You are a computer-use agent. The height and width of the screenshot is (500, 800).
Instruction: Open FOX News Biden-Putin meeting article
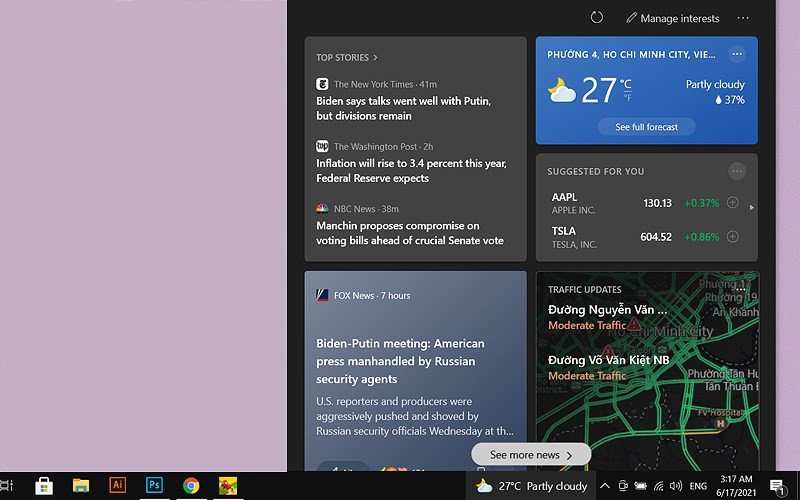coord(401,361)
